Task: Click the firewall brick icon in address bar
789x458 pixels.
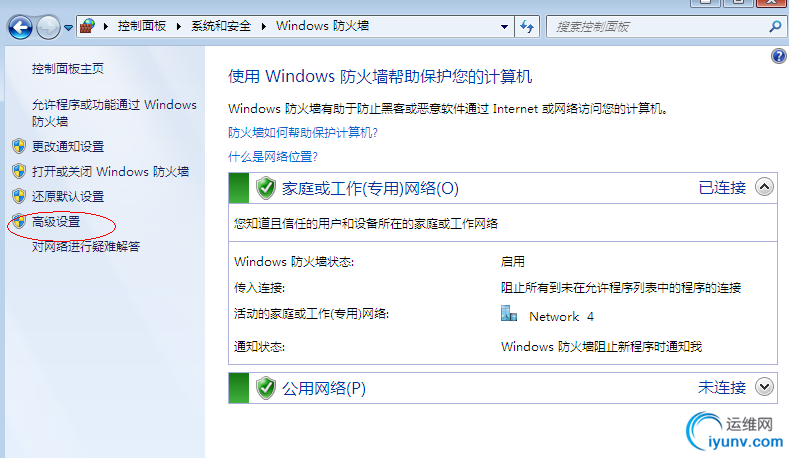Action: [x=88, y=26]
